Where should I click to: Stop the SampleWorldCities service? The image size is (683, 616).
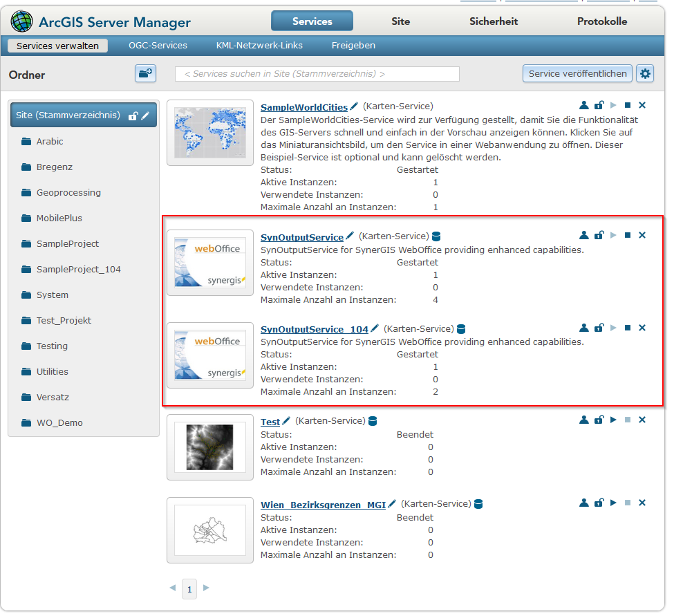(x=628, y=105)
